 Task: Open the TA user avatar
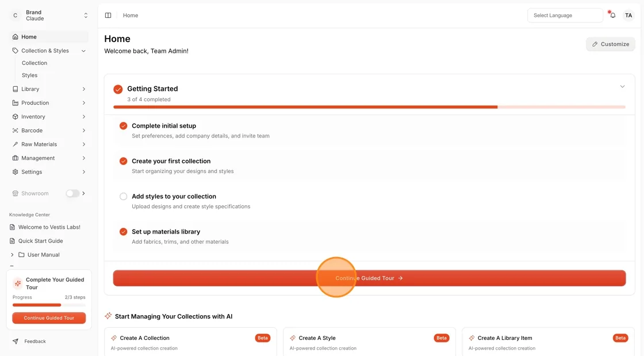[628, 15]
